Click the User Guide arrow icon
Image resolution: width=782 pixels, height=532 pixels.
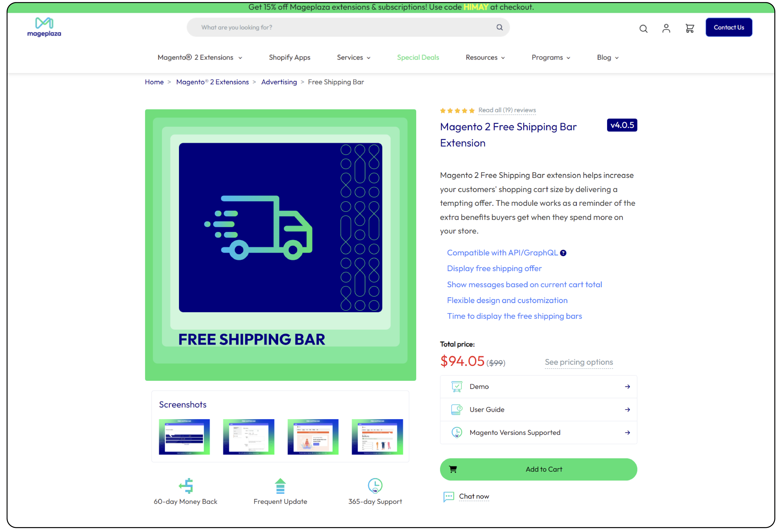[x=628, y=409]
